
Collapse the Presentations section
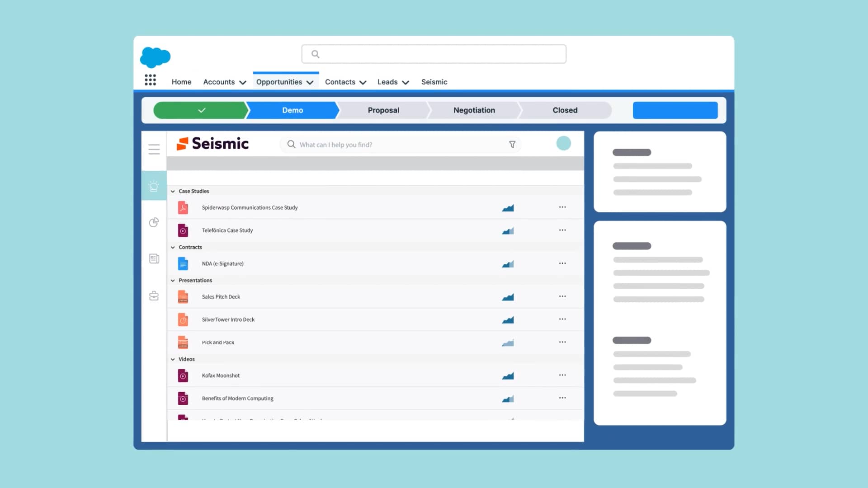(172, 280)
